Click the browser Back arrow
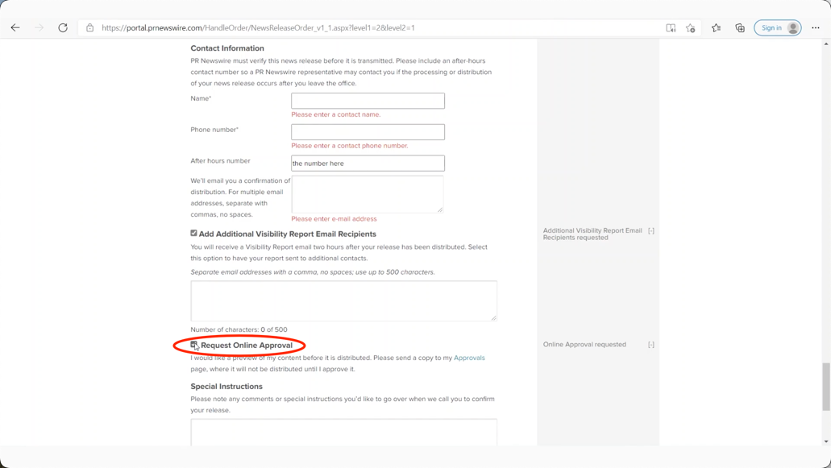 15,28
